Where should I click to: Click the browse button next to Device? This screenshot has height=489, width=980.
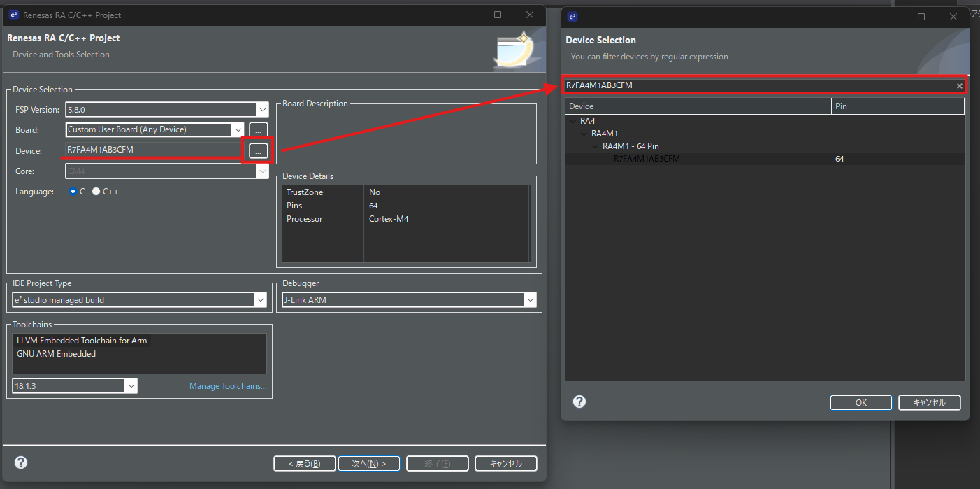(x=258, y=151)
